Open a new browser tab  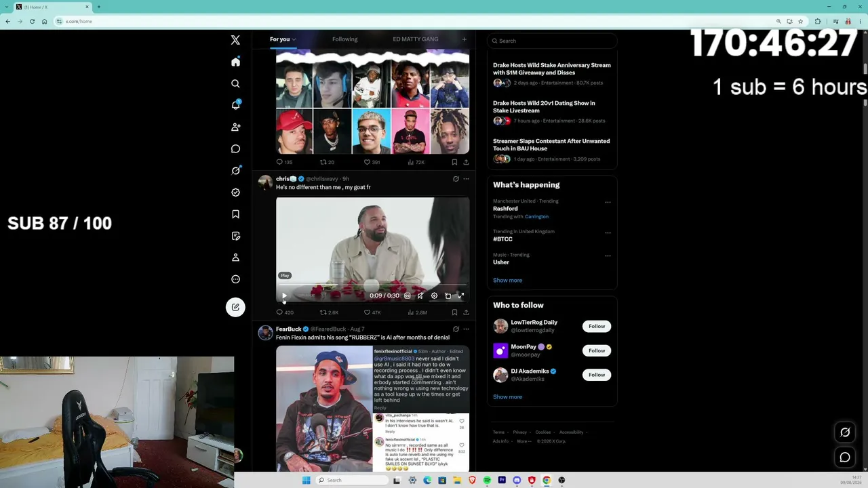pos(99,7)
